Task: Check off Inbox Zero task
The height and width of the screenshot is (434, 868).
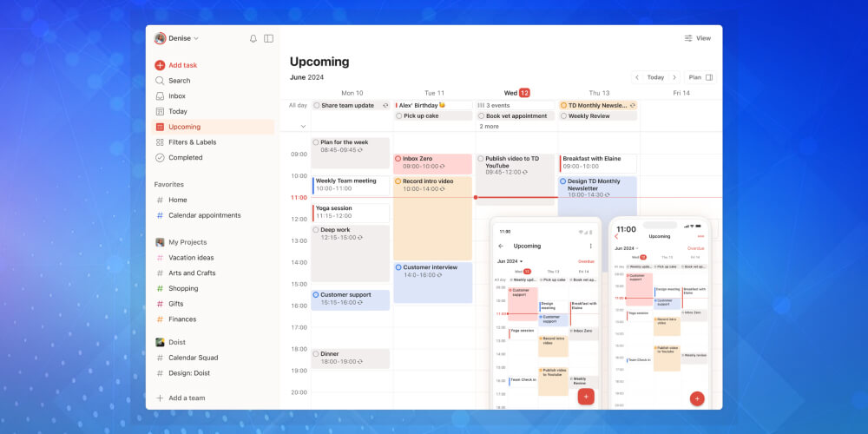Action: [x=398, y=159]
